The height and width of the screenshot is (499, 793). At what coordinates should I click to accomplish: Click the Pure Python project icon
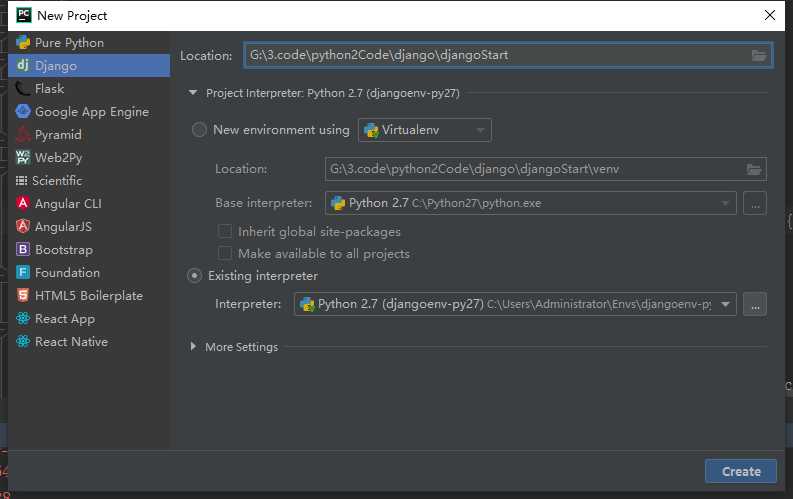click(x=23, y=42)
